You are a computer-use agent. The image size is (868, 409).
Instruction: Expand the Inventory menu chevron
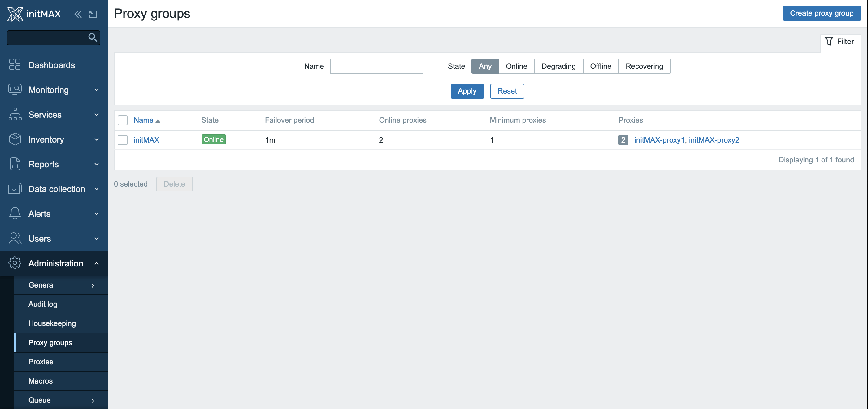97,139
